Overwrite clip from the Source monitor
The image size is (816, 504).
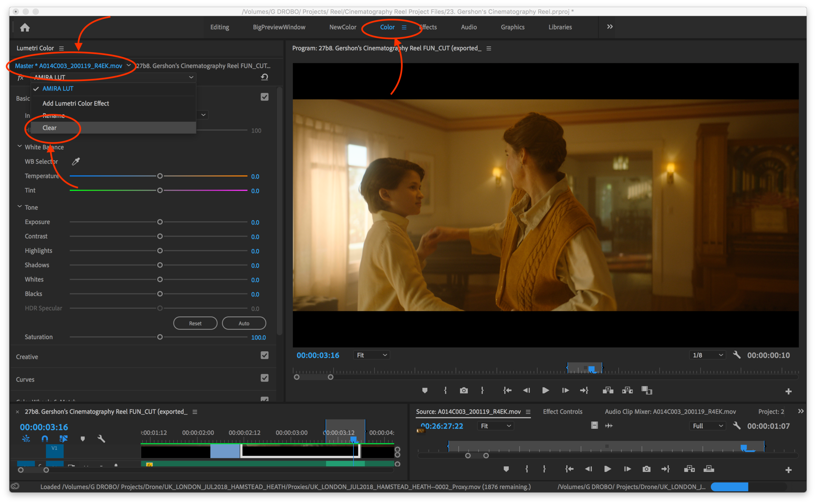[x=708, y=469]
